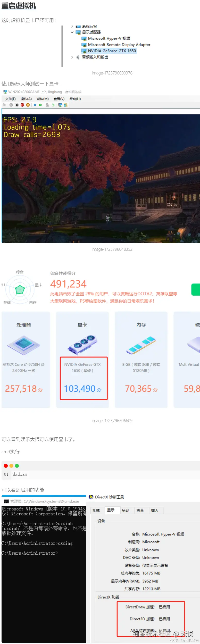Click the overall score 491,234
Viewport: 200px width, 644px height.
coord(68,284)
